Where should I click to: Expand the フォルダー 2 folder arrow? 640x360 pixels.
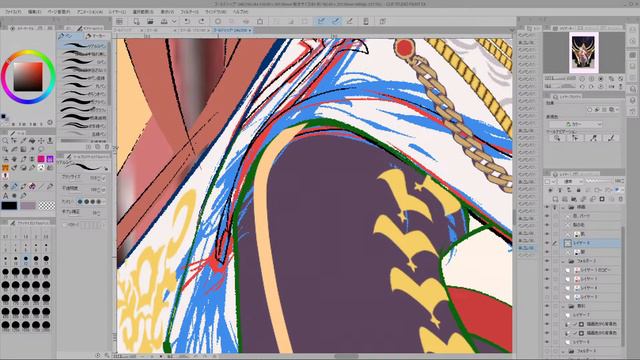tap(563, 351)
